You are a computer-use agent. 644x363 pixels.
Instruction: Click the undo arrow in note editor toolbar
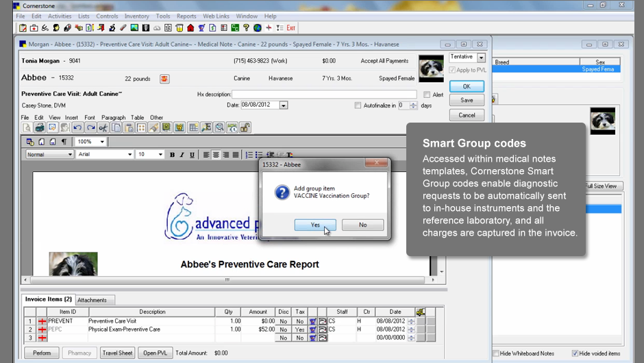(77, 127)
